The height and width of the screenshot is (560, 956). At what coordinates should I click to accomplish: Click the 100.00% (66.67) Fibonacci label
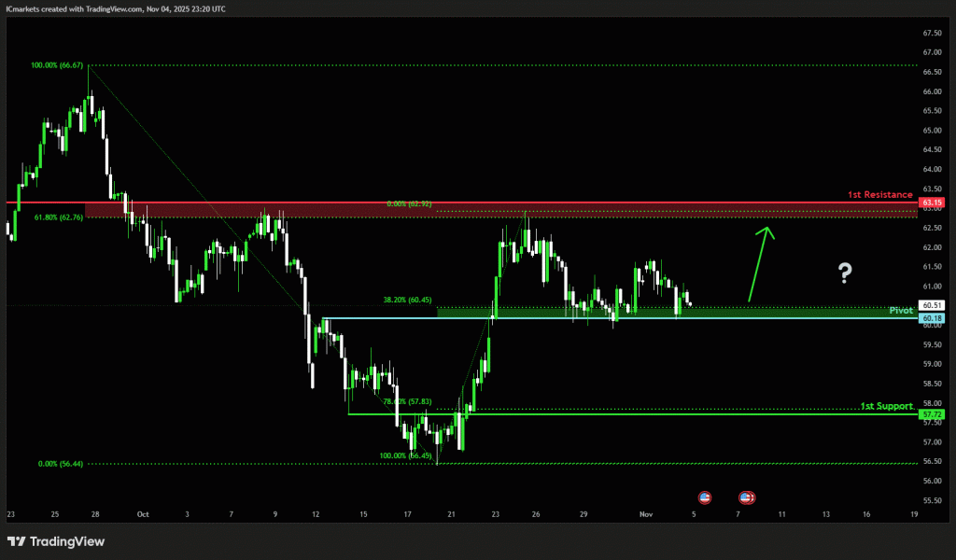[x=57, y=65]
